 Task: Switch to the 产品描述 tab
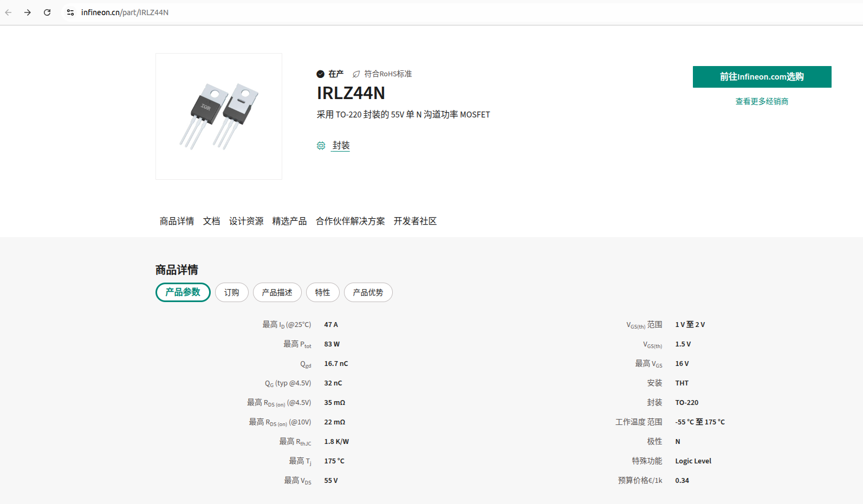pyautogui.click(x=277, y=292)
